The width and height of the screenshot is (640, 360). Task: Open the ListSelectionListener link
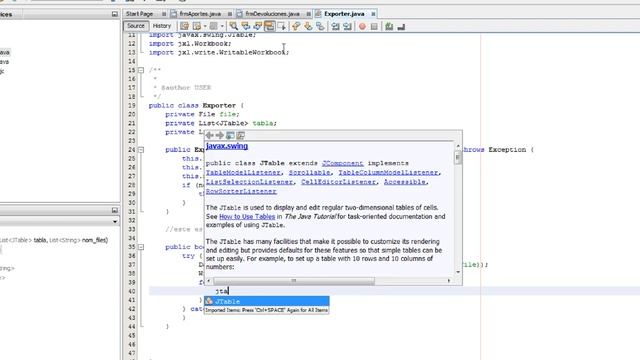click(x=249, y=182)
